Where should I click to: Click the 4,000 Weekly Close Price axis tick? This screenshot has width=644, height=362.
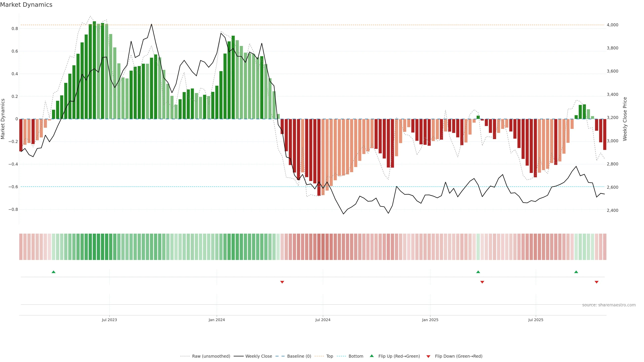612,25
